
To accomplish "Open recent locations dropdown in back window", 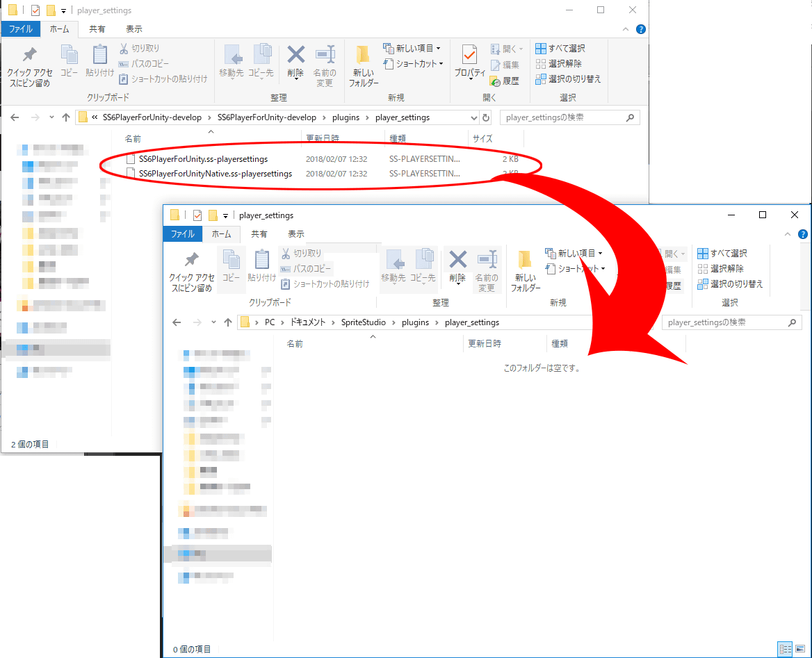I will (51, 117).
